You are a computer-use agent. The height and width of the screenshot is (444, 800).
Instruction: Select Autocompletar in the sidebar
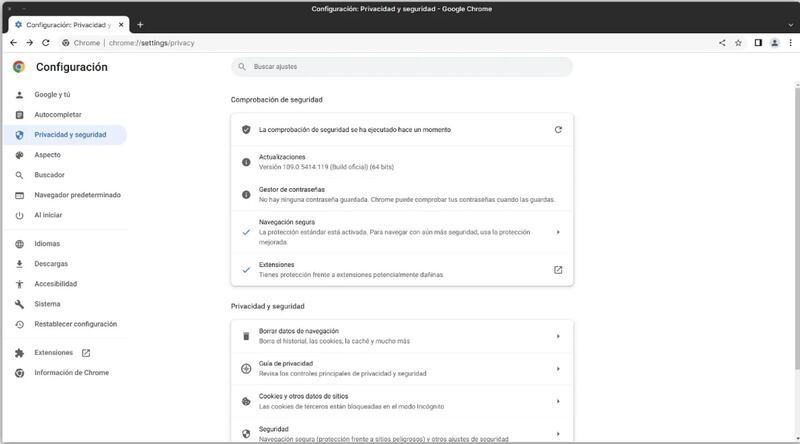[x=56, y=115]
